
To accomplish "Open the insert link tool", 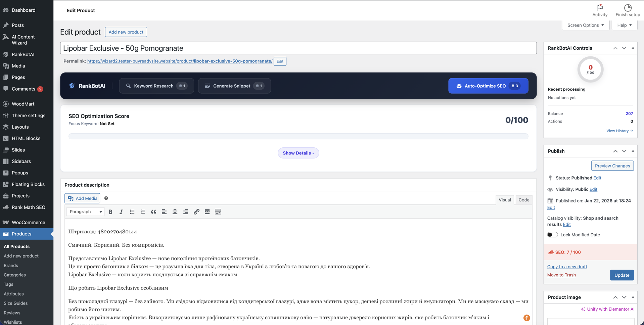I will pyautogui.click(x=196, y=212).
